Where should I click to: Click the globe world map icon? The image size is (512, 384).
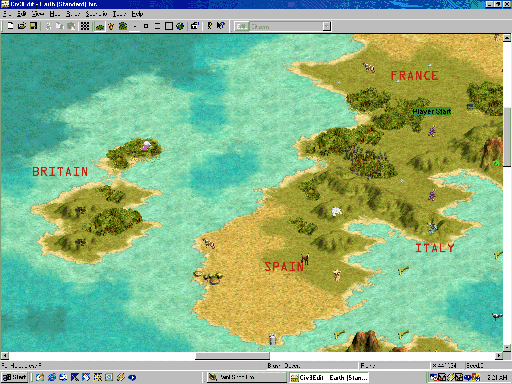click(180, 26)
